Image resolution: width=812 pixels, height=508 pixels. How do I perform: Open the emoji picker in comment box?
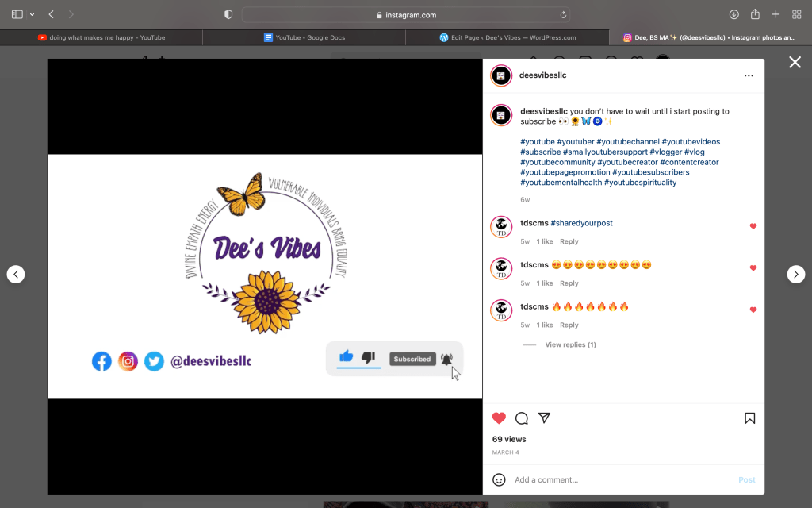pos(499,479)
